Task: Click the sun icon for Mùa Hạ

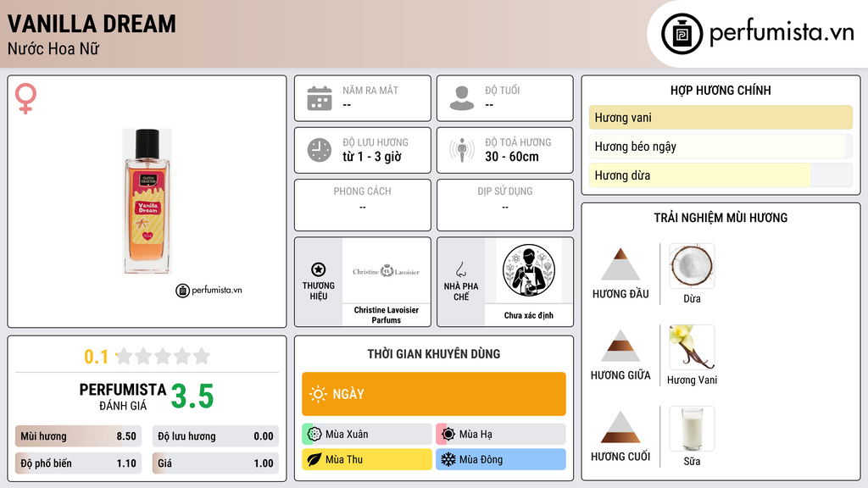Action: (x=448, y=435)
